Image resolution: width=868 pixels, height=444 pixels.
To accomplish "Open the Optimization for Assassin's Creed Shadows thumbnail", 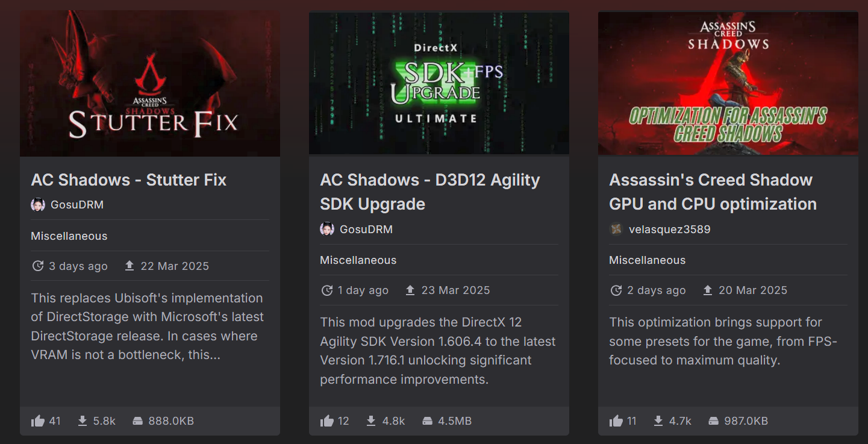I will tap(728, 83).
